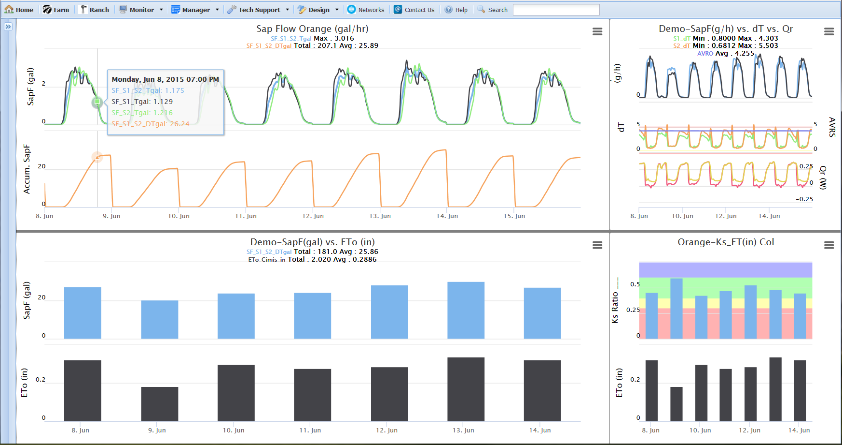Open hamburger menu of Sap Flow Orange chart
Image resolution: width=842 pixels, height=445 pixels.
click(x=597, y=32)
